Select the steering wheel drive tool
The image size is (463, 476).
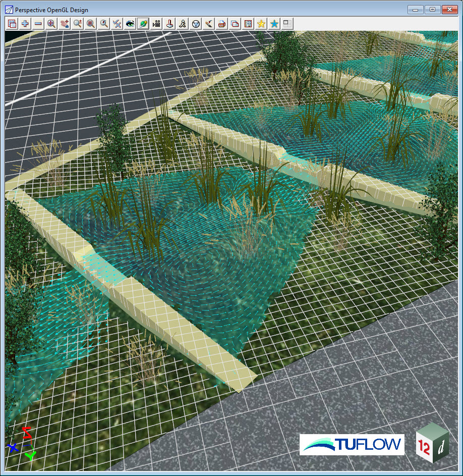(x=196, y=24)
